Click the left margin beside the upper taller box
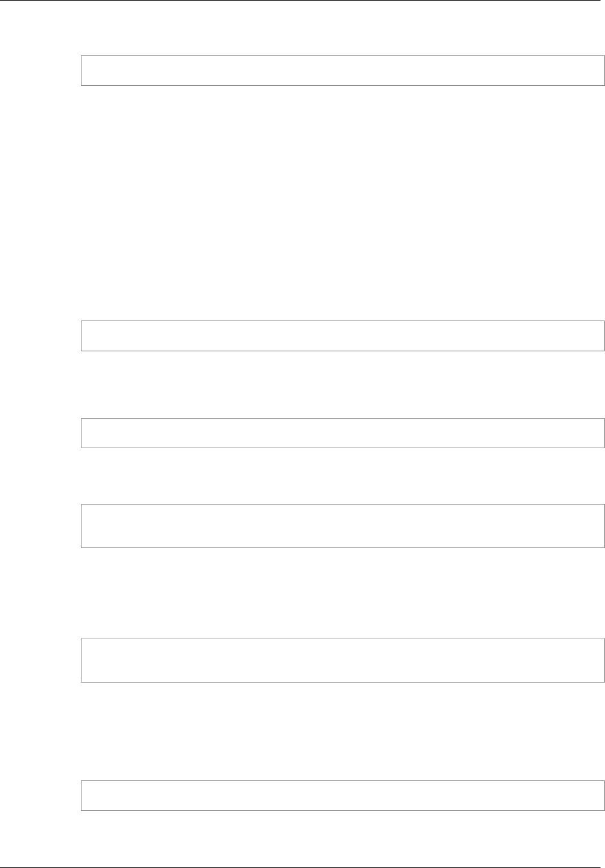The width and height of the screenshot is (605, 868). coord(40,526)
